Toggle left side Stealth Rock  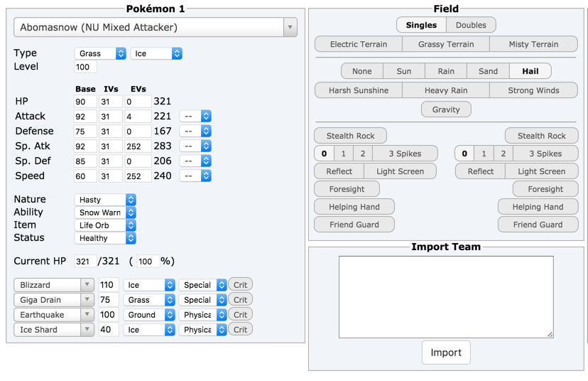(350, 136)
